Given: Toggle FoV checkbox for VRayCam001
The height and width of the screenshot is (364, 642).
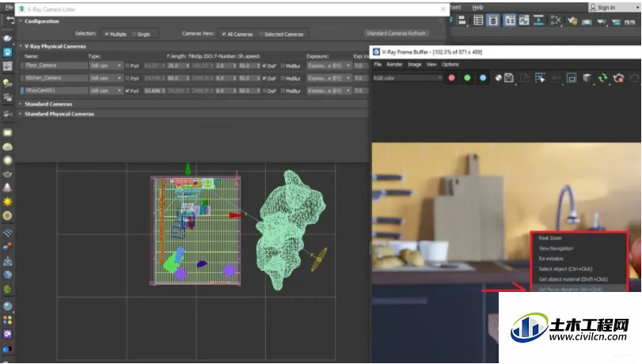Looking at the screenshot, I should [127, 90].
